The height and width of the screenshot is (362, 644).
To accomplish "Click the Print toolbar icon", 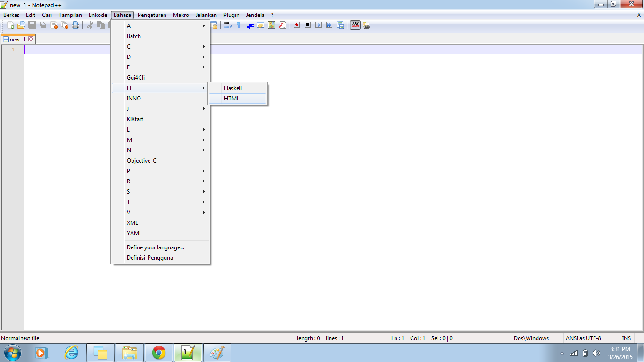I will click(75, 25).
